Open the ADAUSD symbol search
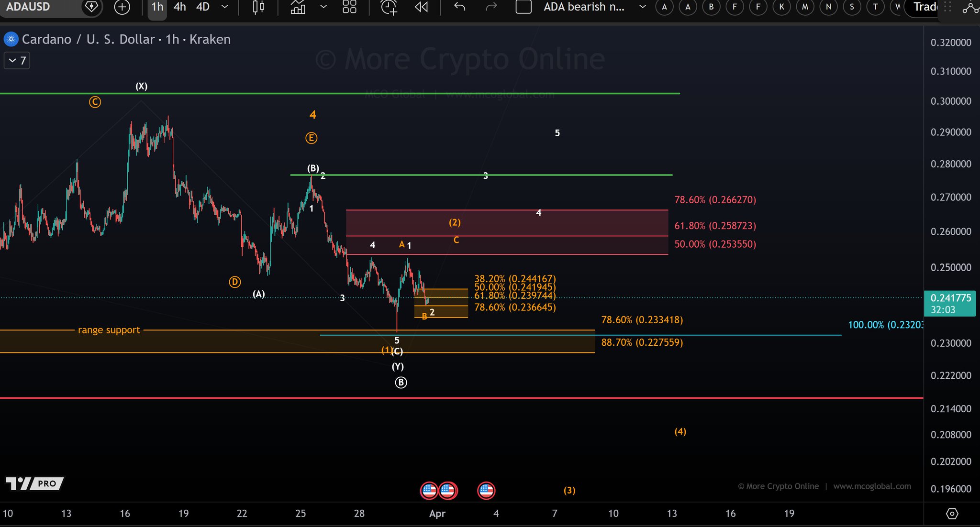 coord(29,7)
